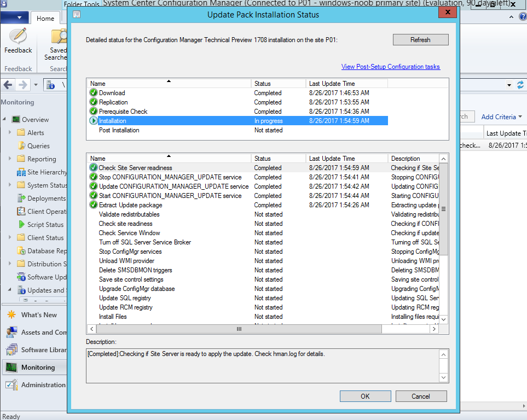Open the dialog's system menu icon
Screen dimensions: 527x420
pos(77,14)
